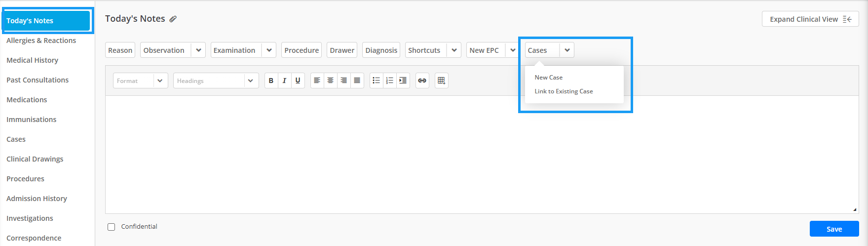
Task: Click the Cases toolbar button
Action: coord(542,50)
